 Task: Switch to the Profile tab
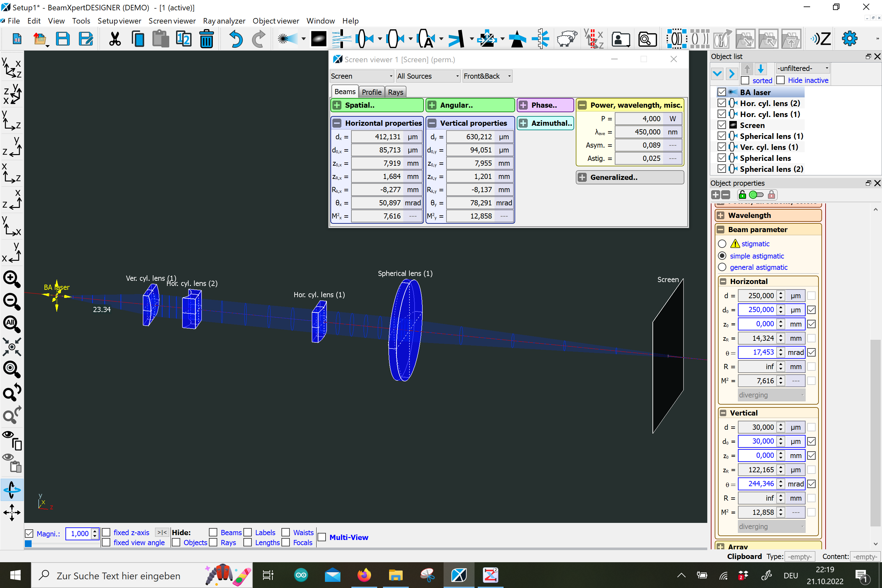[x=371, y=92]
